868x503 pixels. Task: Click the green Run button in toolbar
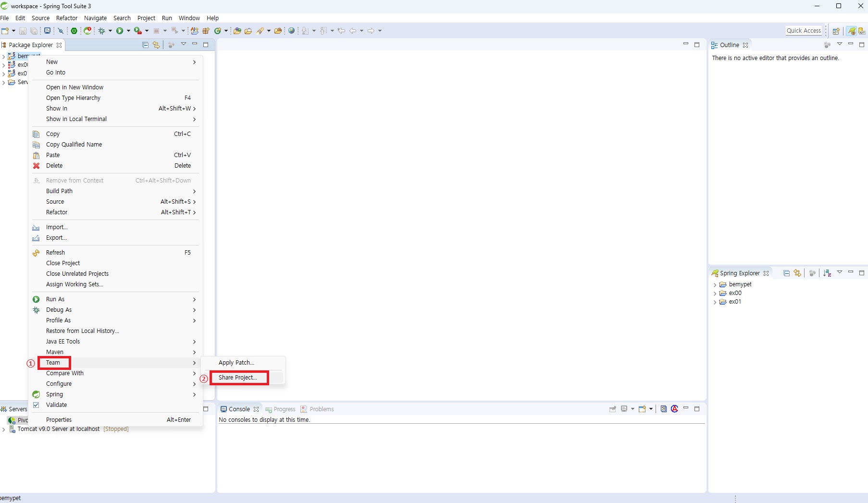pos(120,31)
